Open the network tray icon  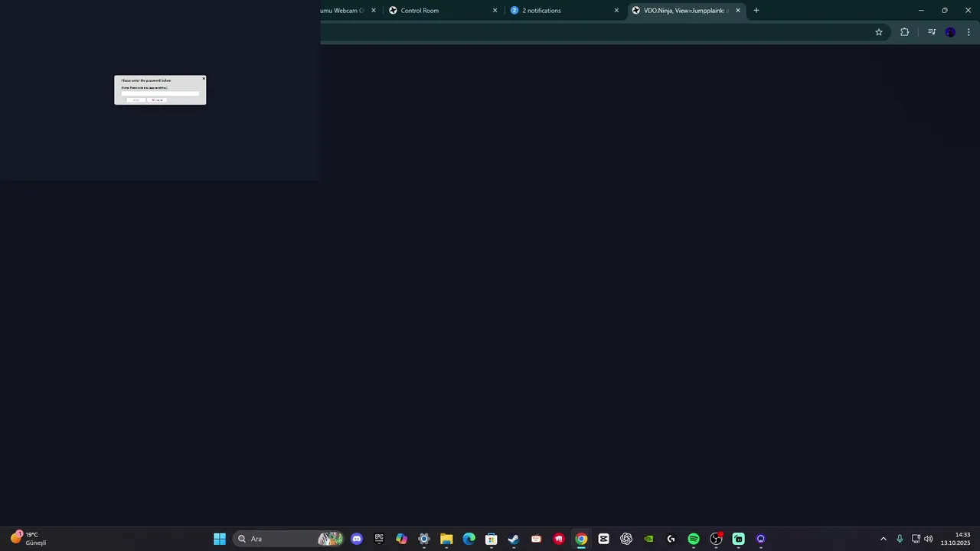click(916, 539)
